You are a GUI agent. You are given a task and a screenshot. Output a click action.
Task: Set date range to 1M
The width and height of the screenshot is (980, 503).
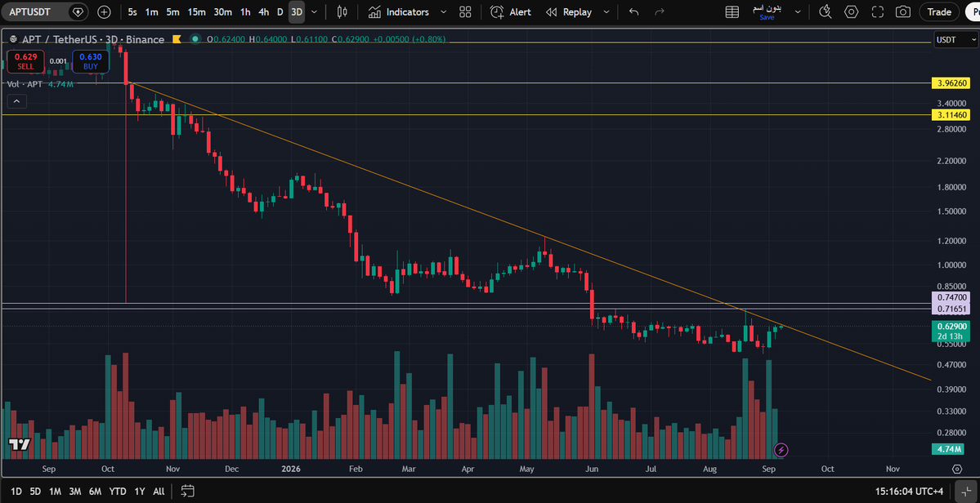tap(55, 491)
